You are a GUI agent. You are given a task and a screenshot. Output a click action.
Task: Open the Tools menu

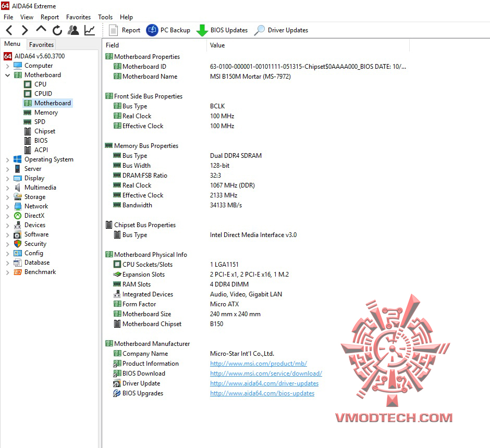[105, 17]
